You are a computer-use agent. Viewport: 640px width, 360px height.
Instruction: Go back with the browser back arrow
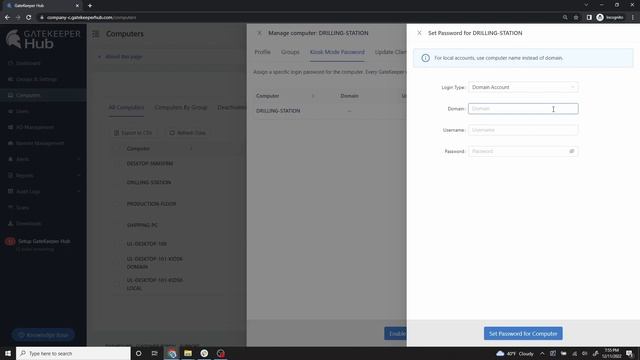[x=7, y=18]
